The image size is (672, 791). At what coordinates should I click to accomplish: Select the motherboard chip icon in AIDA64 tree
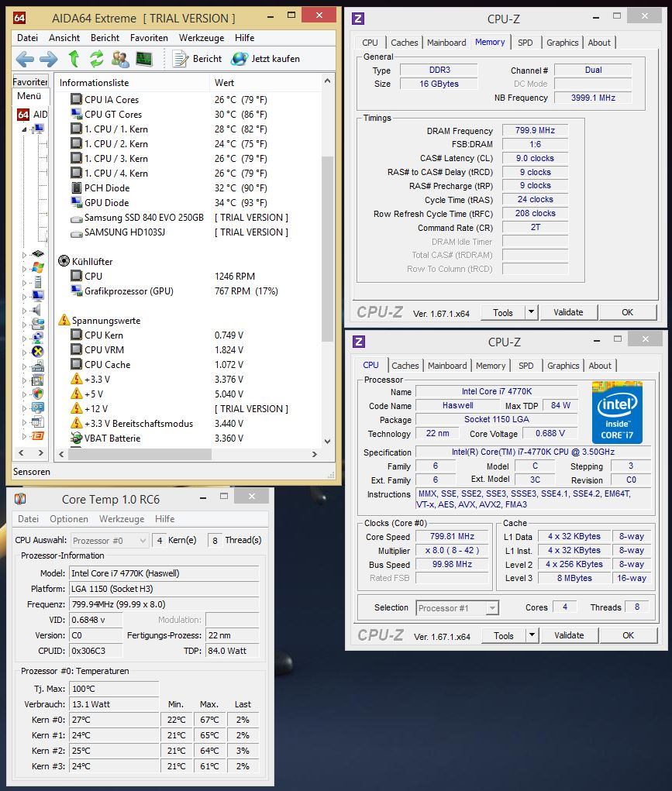[x=38, y=254]
